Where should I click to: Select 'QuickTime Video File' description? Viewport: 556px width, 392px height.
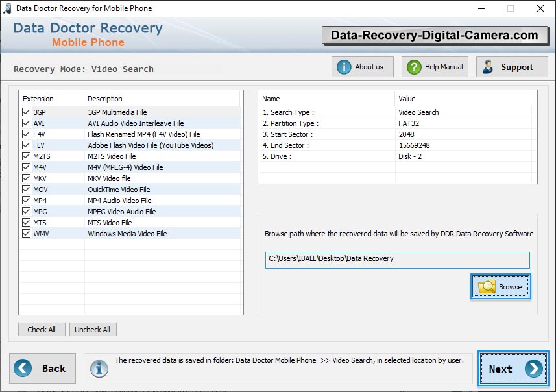[119, 189]
